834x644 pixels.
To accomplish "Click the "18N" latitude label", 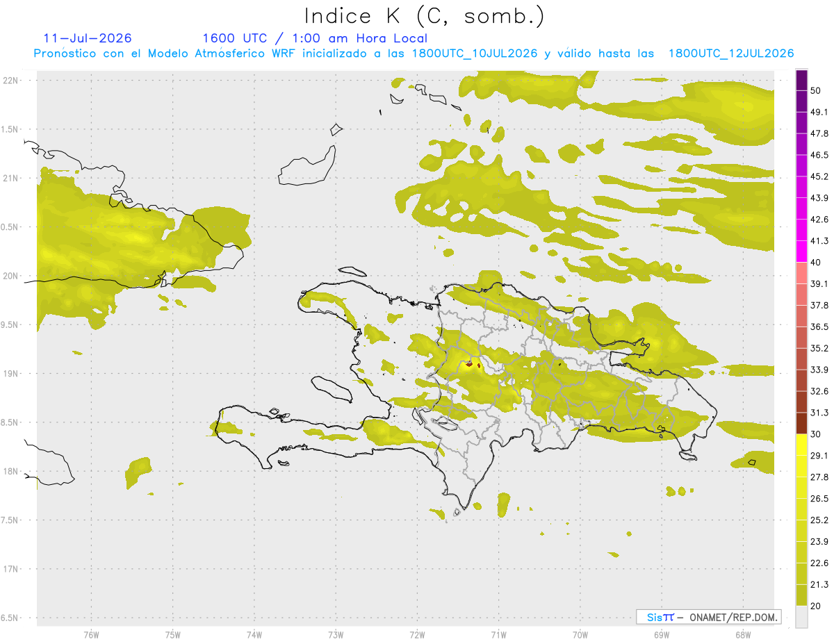I will pyautogui.click(x=11, y=471).
